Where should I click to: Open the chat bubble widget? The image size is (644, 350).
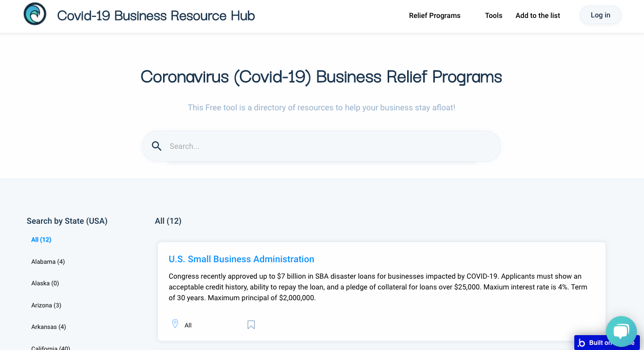(x=621, y=331)
